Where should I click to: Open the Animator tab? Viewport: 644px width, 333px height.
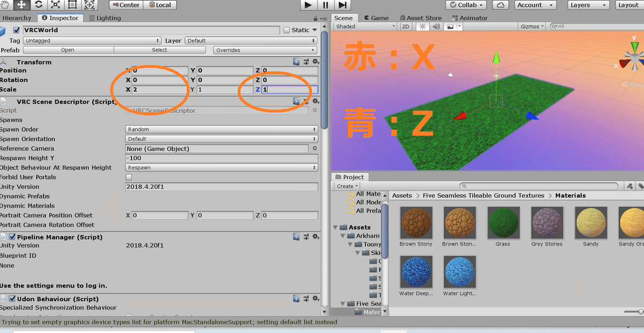point(469,18)
